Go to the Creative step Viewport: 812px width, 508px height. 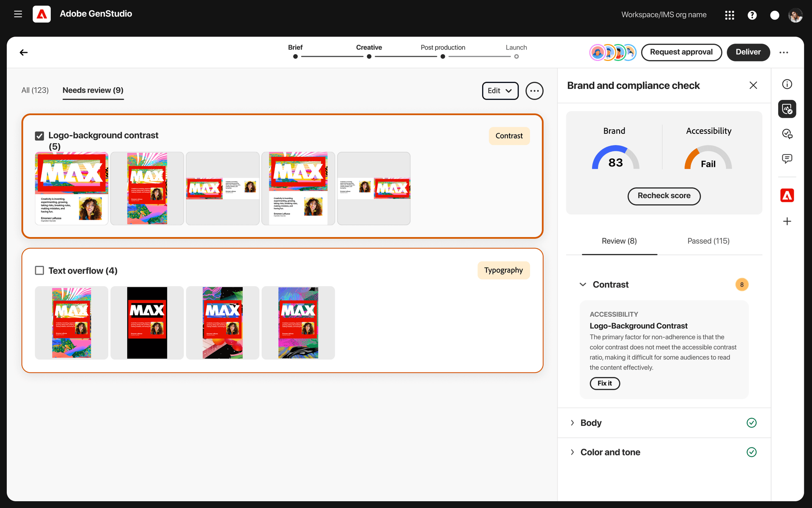(369, 51)
